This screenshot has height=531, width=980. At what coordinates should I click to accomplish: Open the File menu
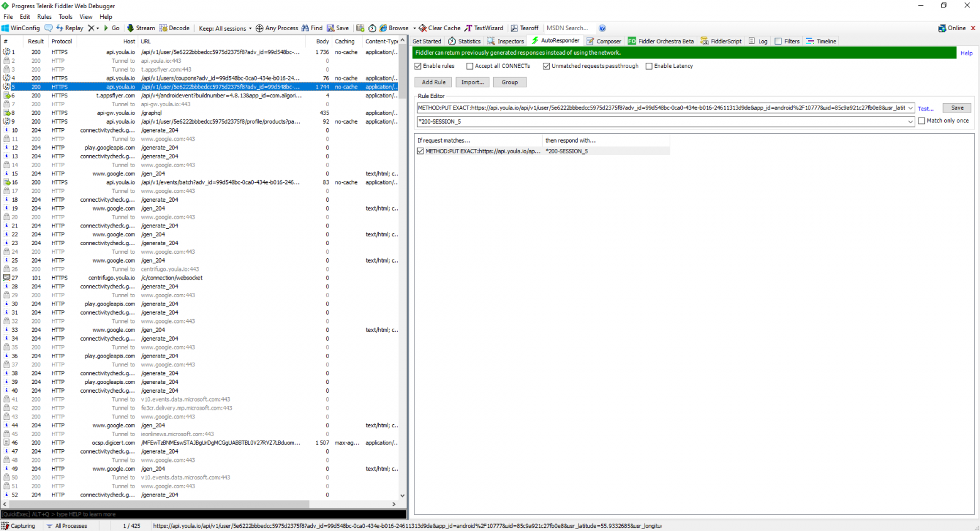coord(8,17)
